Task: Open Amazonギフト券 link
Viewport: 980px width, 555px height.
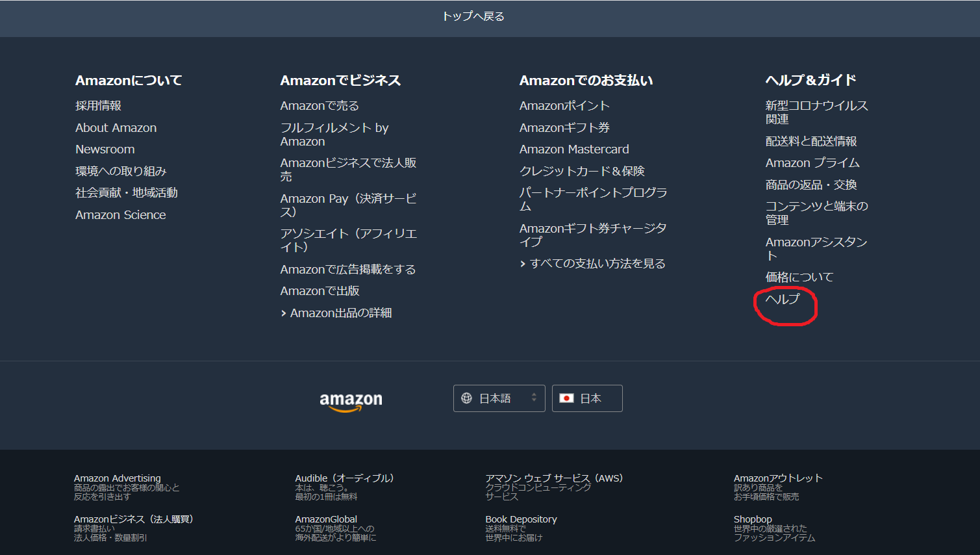Action: pyautogui.click(x=564, y=128)
